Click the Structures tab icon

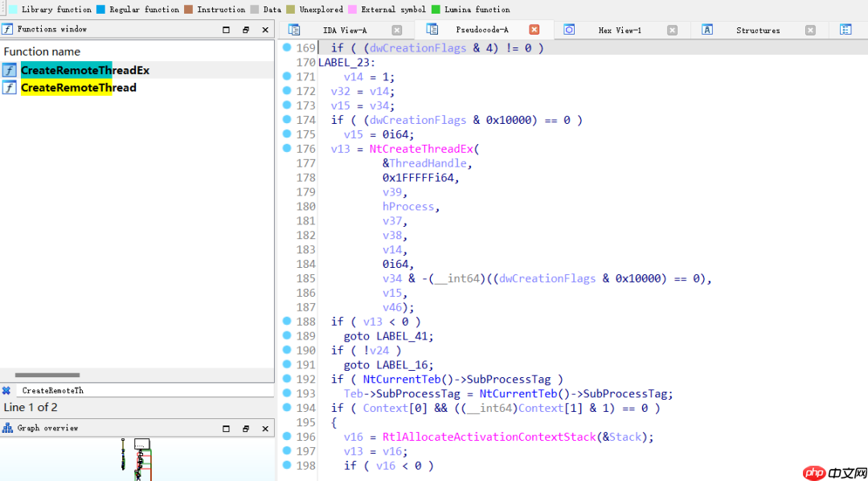pyautogui.click(x=707, y=30)
